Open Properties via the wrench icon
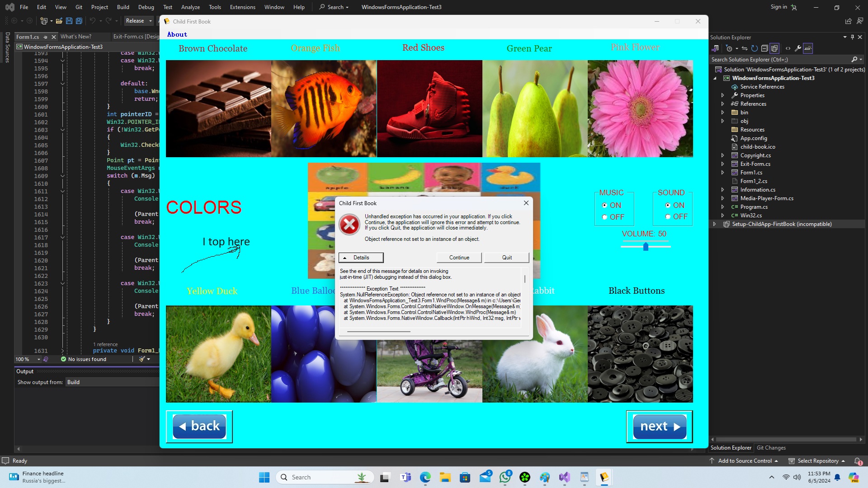Image resolution: width=868 pixels, height=488 pixels. click(x=798, y=48)
